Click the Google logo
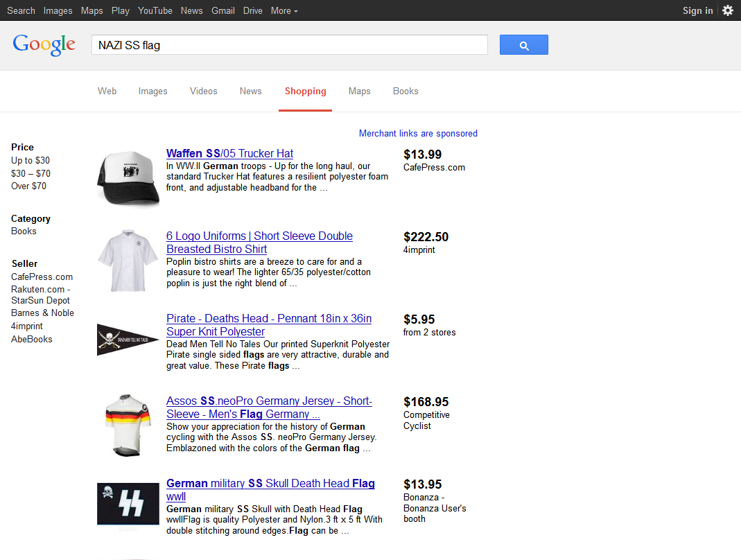Screen dimensions: 741x560 (x=44, y=45)
